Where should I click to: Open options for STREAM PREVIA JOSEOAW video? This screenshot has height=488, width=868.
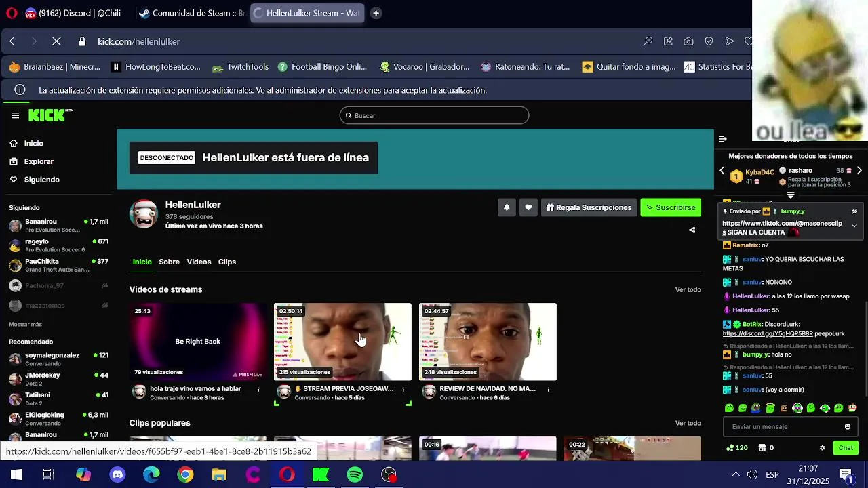pos(403,390)
